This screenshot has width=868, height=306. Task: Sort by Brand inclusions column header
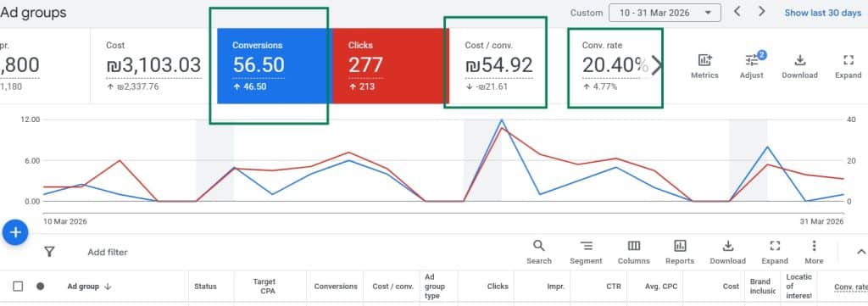[x=763, y=286]
